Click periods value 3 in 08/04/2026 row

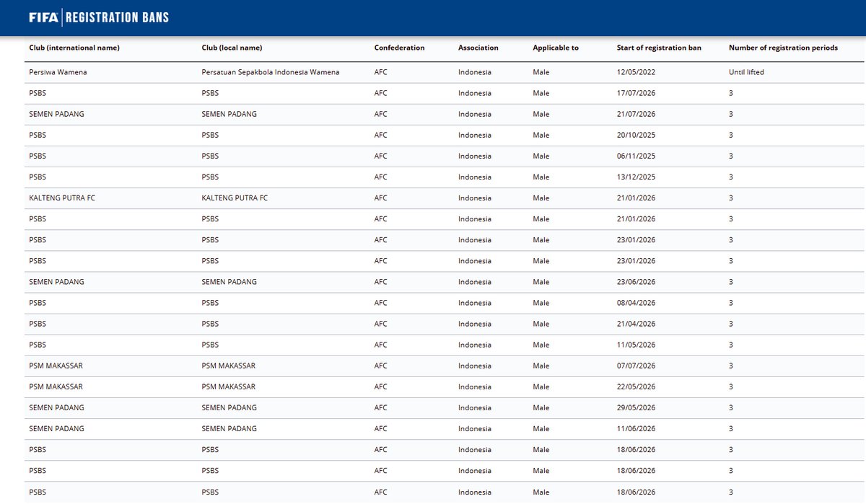tap(730, 303)
